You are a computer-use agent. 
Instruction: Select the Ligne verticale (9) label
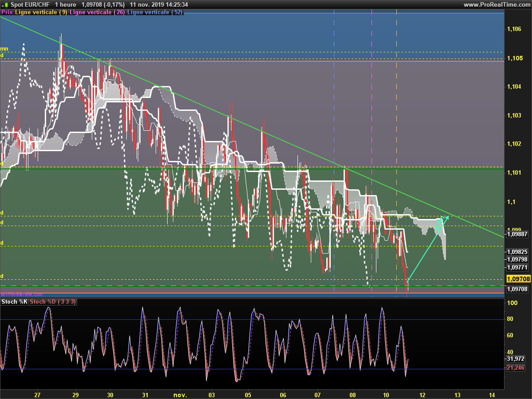[x=41, y=12]
